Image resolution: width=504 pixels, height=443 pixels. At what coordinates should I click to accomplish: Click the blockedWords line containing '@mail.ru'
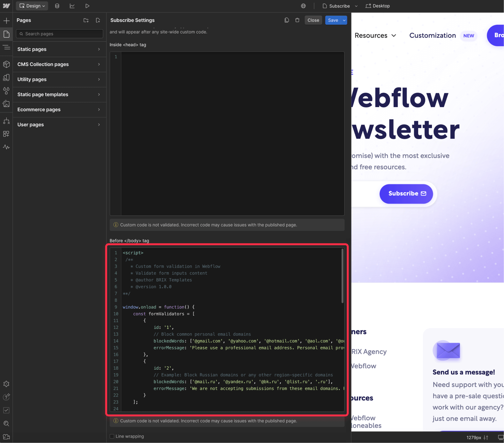coord(243,382)
